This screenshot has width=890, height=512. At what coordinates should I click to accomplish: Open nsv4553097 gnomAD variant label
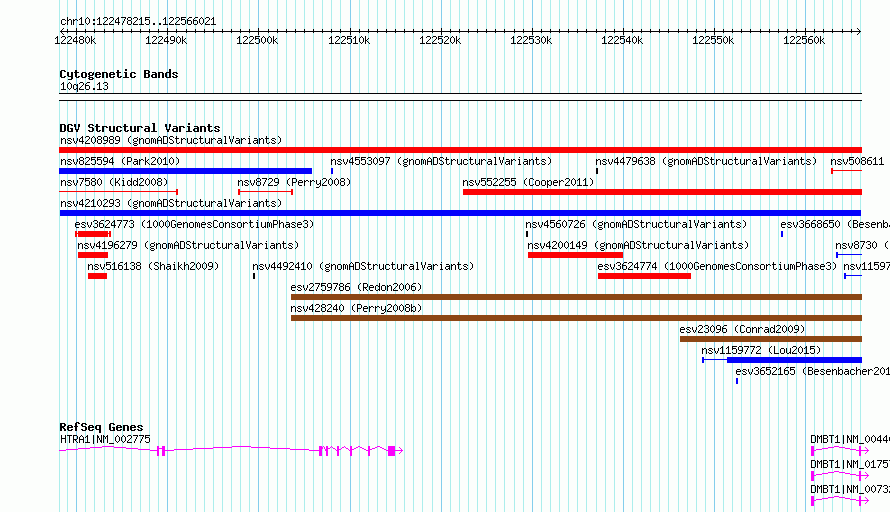(x=441, y=161)
